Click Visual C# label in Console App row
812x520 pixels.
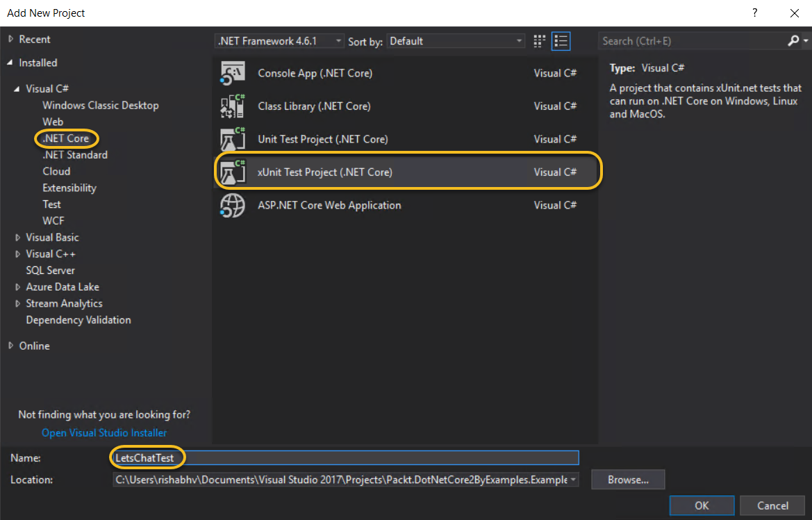(x=555, y=73)
